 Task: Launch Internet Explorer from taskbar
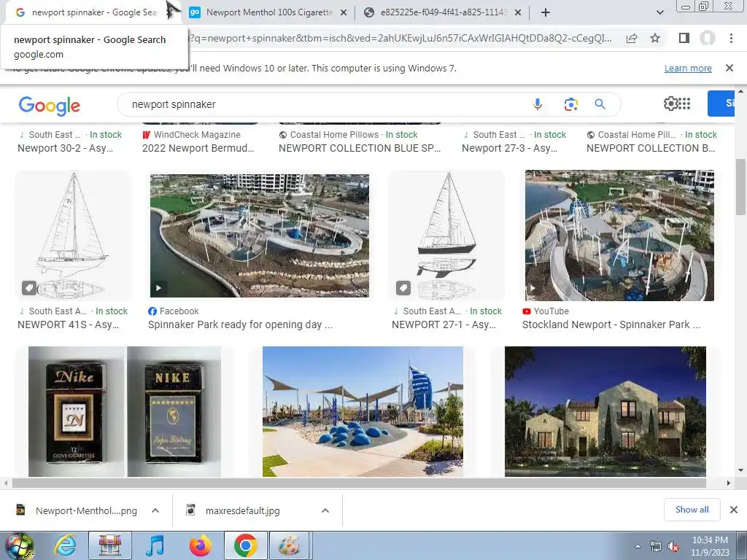pos(66,545)
